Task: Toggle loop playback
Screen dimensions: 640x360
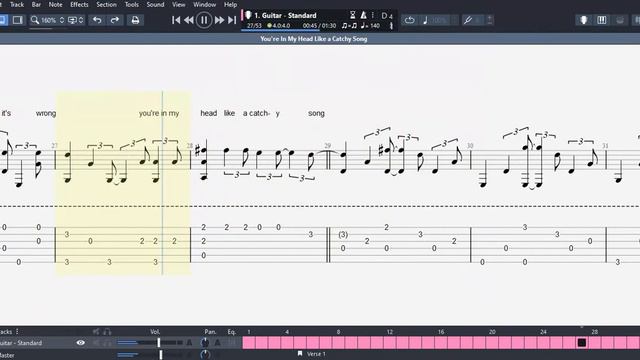Action: [409, 20]
